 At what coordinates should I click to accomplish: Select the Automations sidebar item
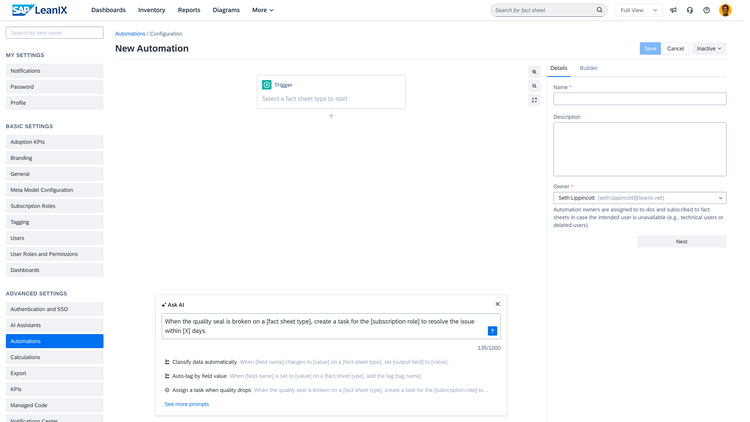tap(55, 341)
